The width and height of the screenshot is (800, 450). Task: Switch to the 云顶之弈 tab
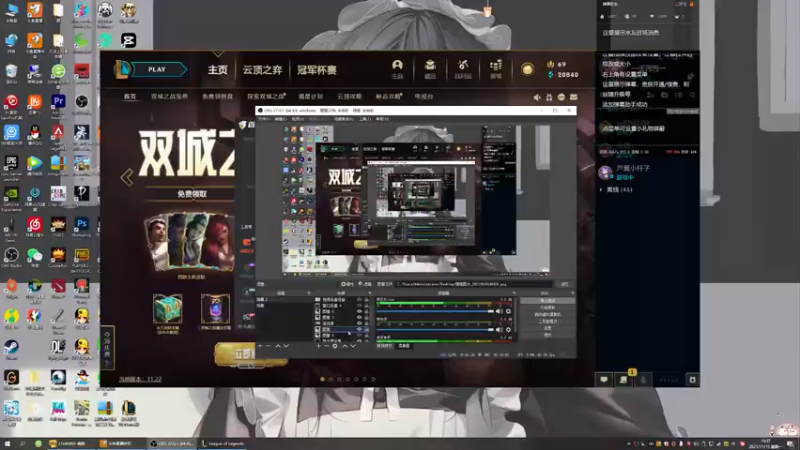[262, 70]
